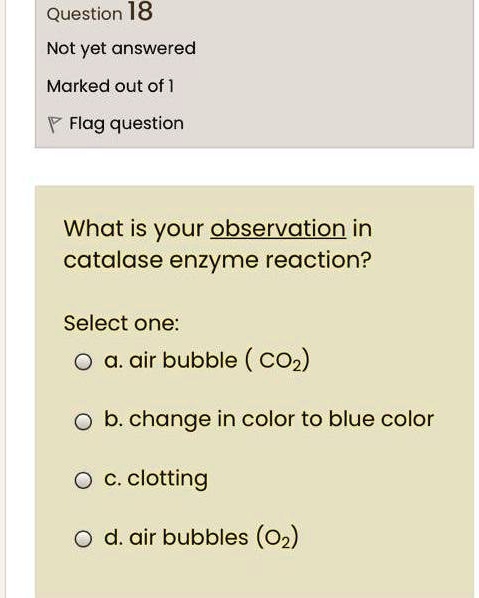Select radio button for air bubbles O2

coord(83,539)
